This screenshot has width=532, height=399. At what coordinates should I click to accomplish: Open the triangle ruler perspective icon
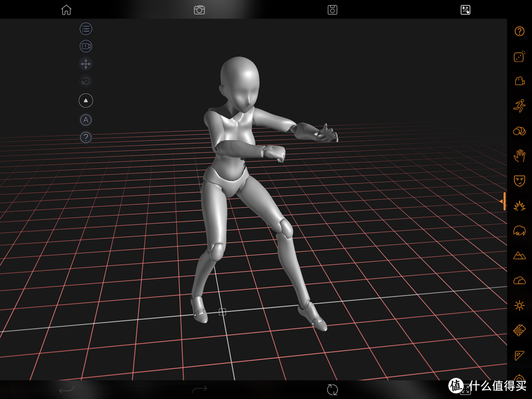pyautogui.click(x=520, y=355)
